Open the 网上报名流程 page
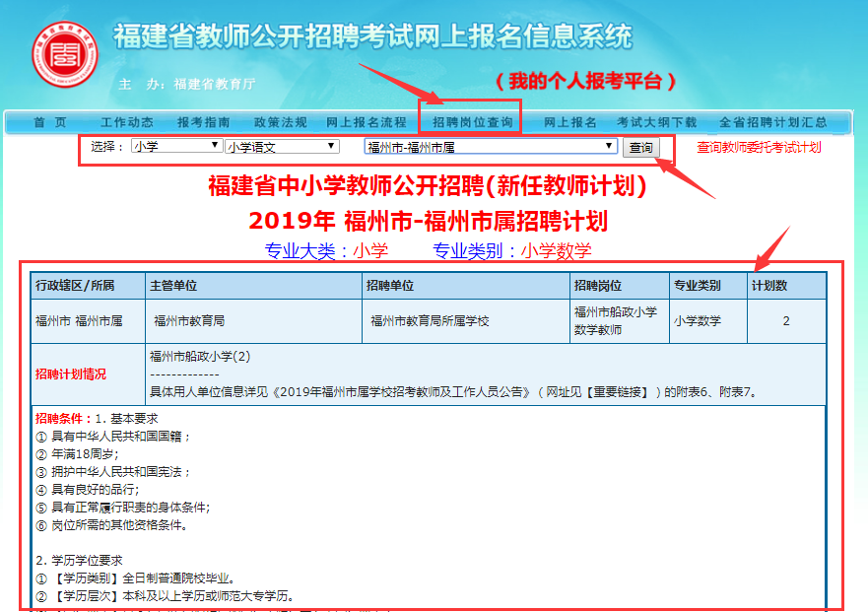This screenshot has height=612, width=868. tap(366, 123)
